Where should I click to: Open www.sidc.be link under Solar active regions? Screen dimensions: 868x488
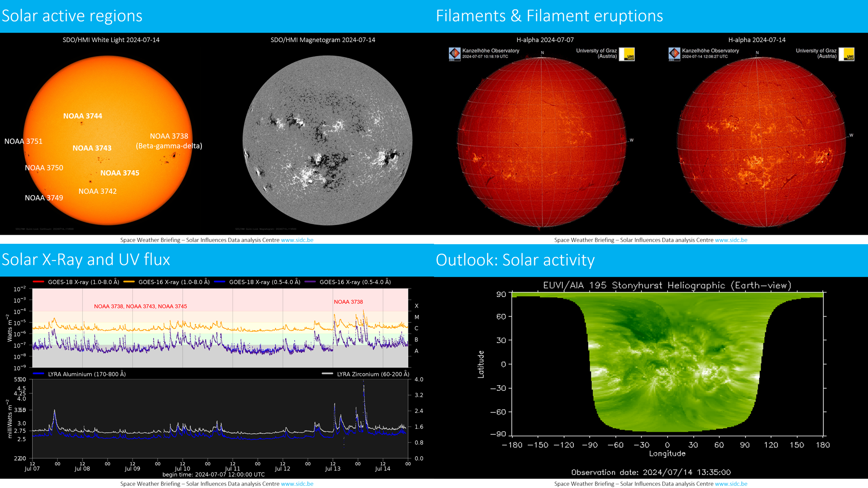point(297,240)
